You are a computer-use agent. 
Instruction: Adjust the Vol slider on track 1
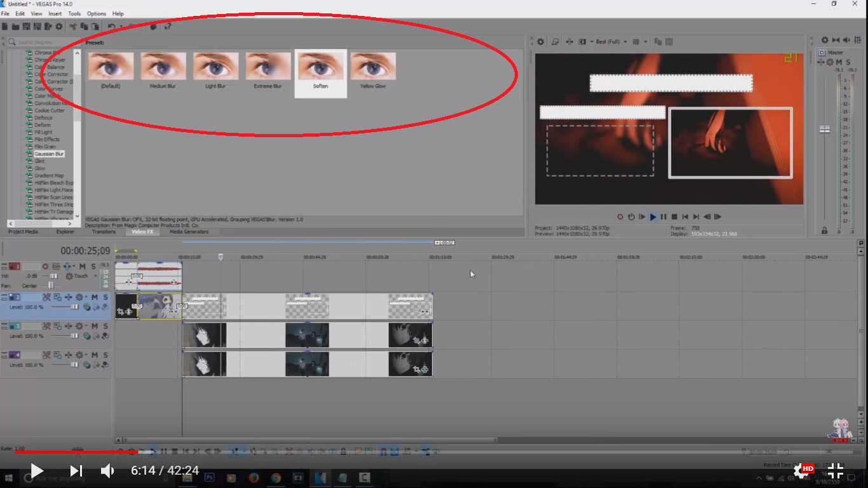tap(53, 276)
